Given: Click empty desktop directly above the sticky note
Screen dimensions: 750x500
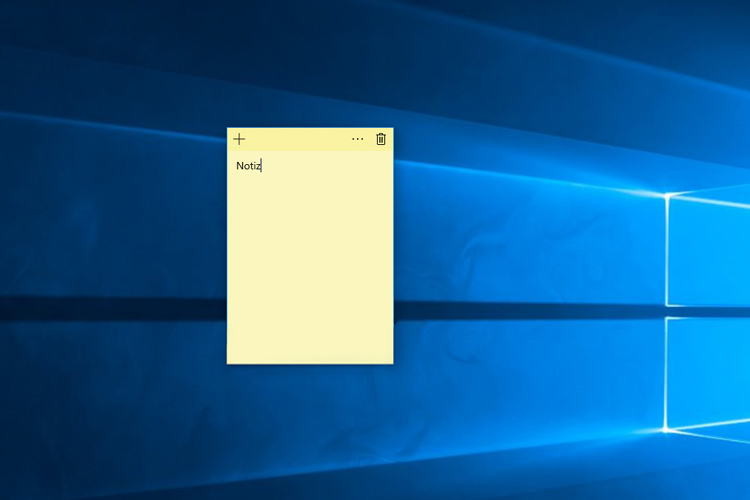Looking at the screenshot, I should click(310, 80).
